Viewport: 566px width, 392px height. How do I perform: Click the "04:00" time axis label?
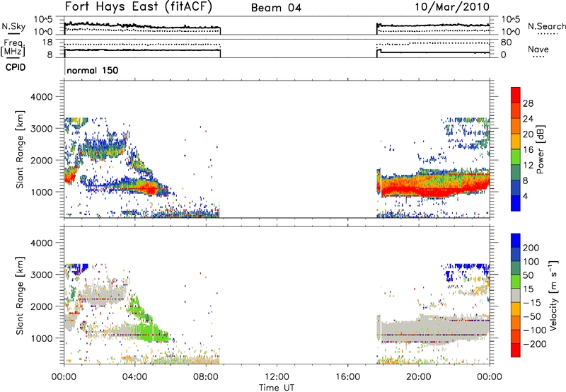click(135, 377)
